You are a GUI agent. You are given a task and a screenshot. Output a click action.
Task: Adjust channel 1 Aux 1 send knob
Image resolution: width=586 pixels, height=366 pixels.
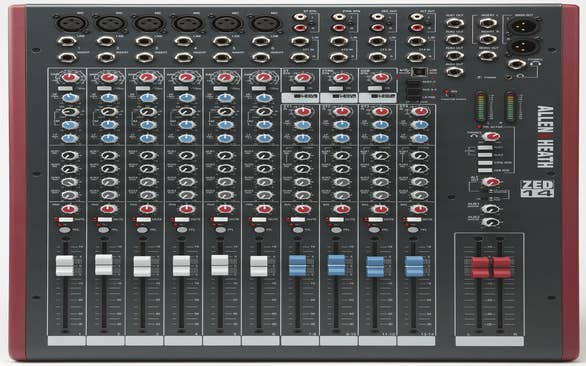coord(70,155)
